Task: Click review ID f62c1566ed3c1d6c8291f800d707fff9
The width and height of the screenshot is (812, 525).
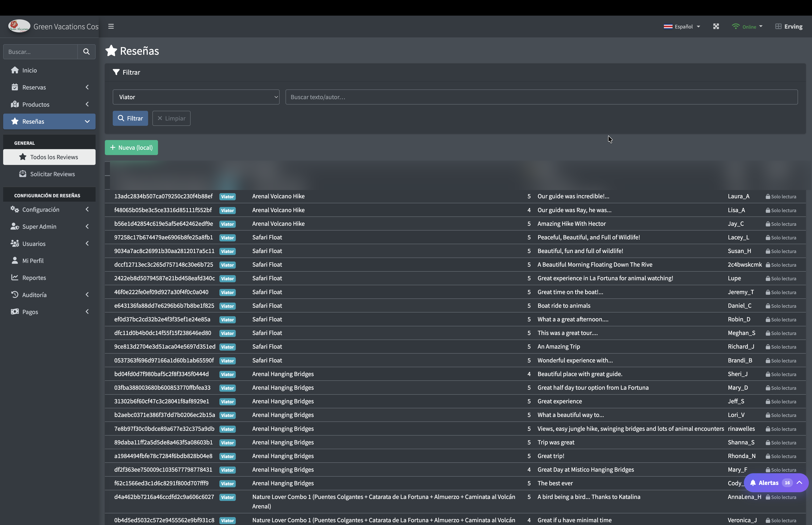Action: click(x=161, y=483)
